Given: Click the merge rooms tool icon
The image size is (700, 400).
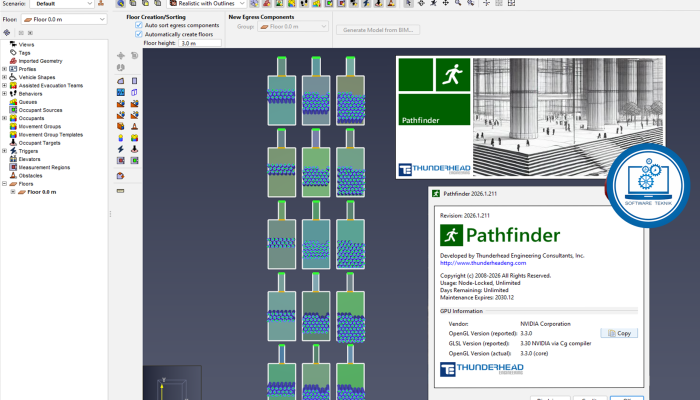Looking at the screenshot, I should tap(121, 176).
